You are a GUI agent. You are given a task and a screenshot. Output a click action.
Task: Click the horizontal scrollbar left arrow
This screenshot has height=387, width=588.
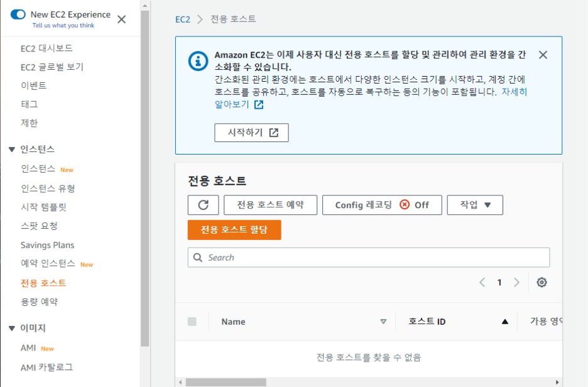tap(180, 382)
